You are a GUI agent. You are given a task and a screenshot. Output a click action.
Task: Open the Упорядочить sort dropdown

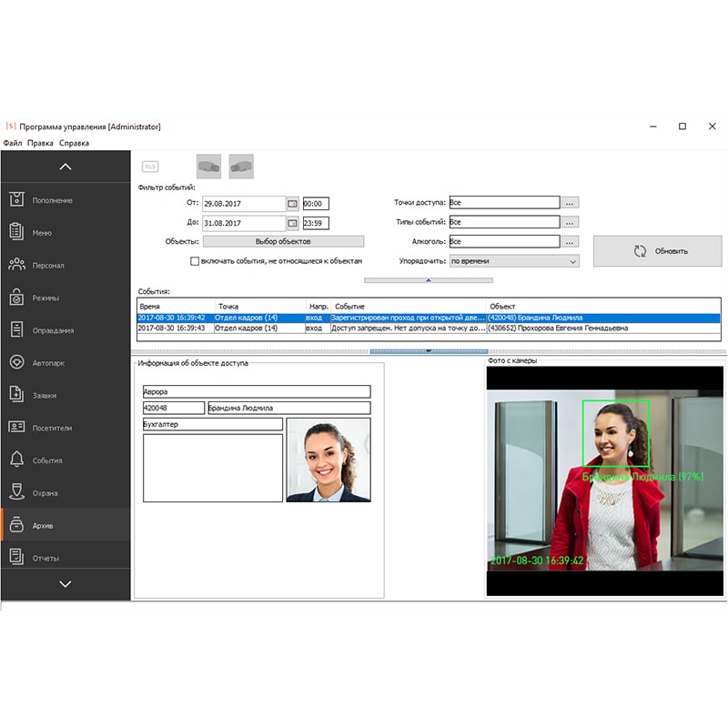pyautogui.click(x=514, y=261)
